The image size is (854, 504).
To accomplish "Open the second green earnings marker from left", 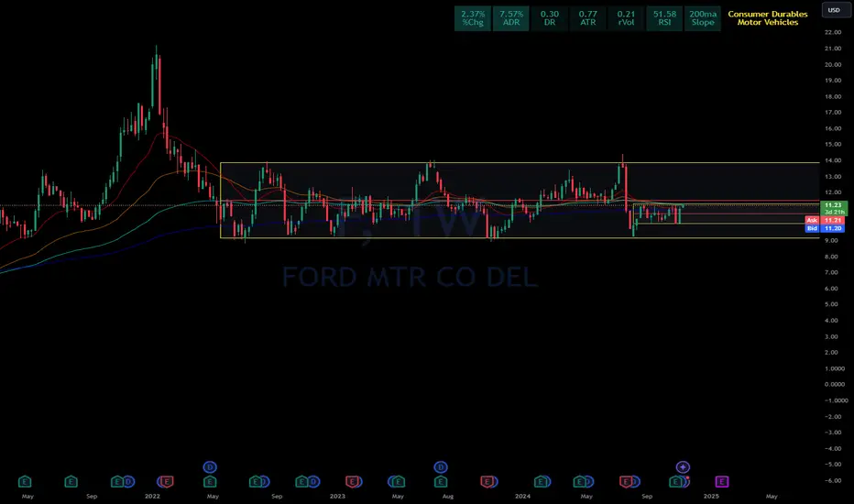I will coord(71,482).
